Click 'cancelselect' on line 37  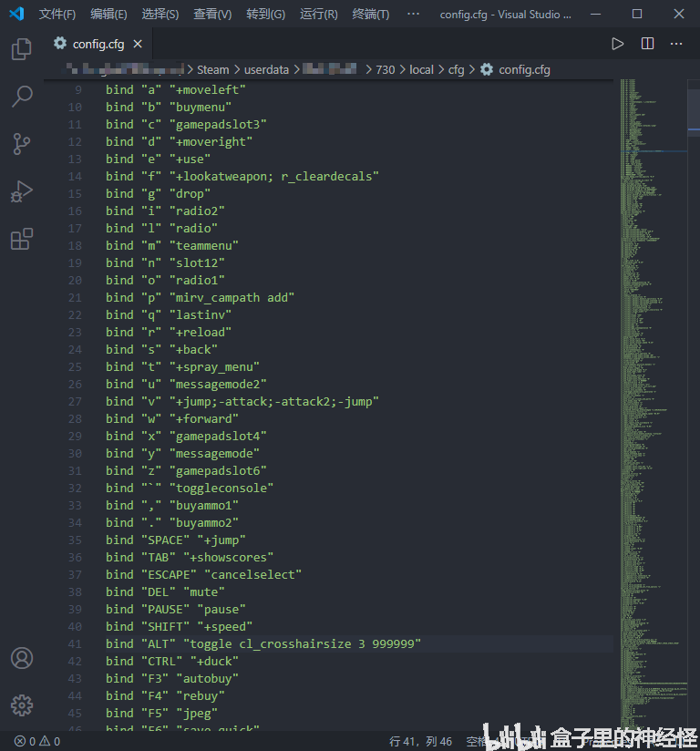[253, 575]
